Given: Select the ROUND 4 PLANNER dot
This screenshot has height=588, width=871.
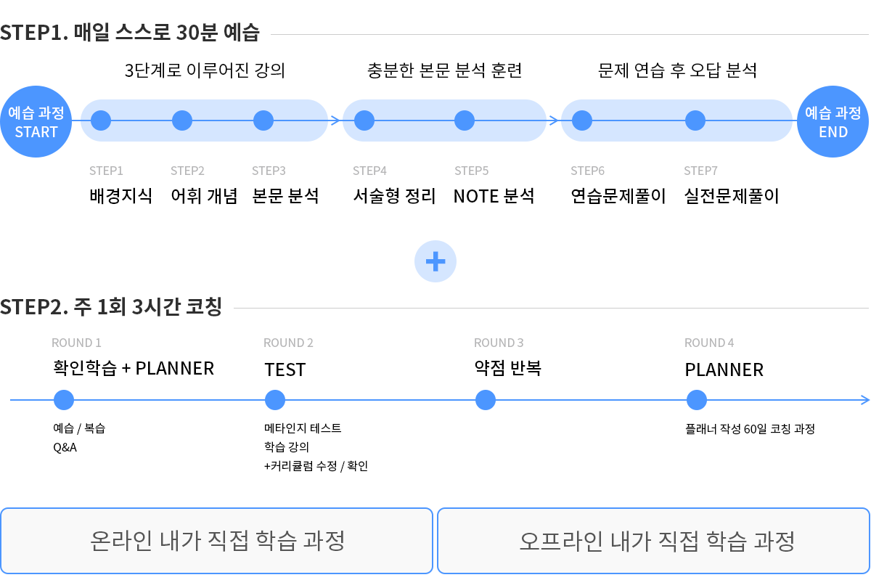Looking at the screenshot, I should click(x=697, y=400).
